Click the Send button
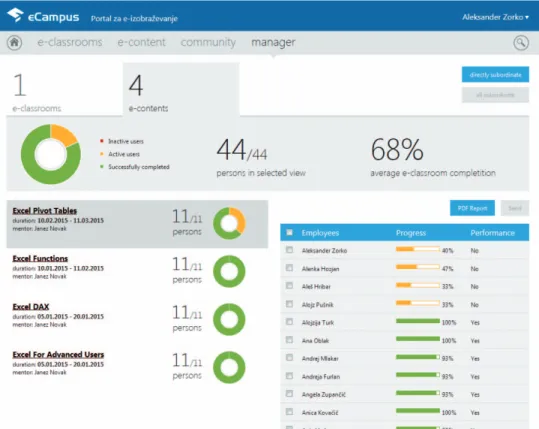This screenshot has height=429, width=539. [x=515, y=208]
